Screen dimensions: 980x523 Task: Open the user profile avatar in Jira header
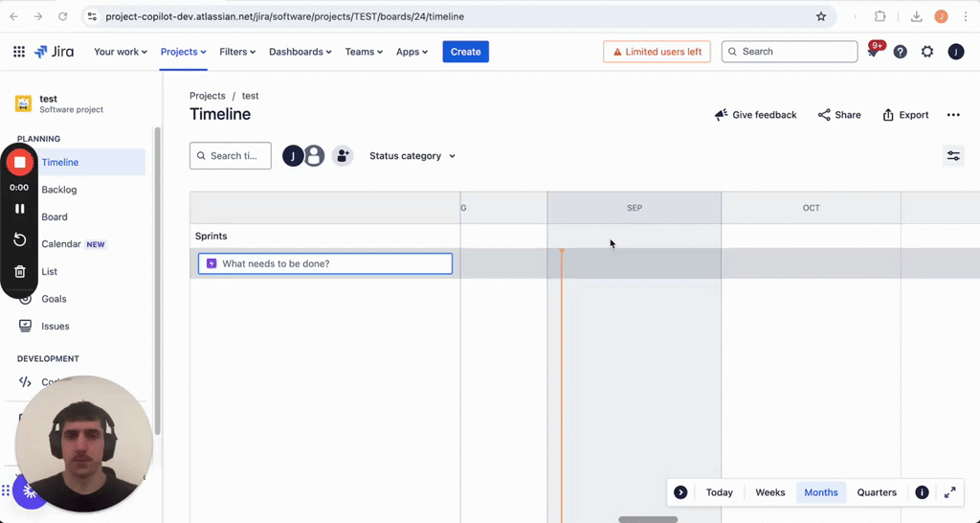[956, 52]
